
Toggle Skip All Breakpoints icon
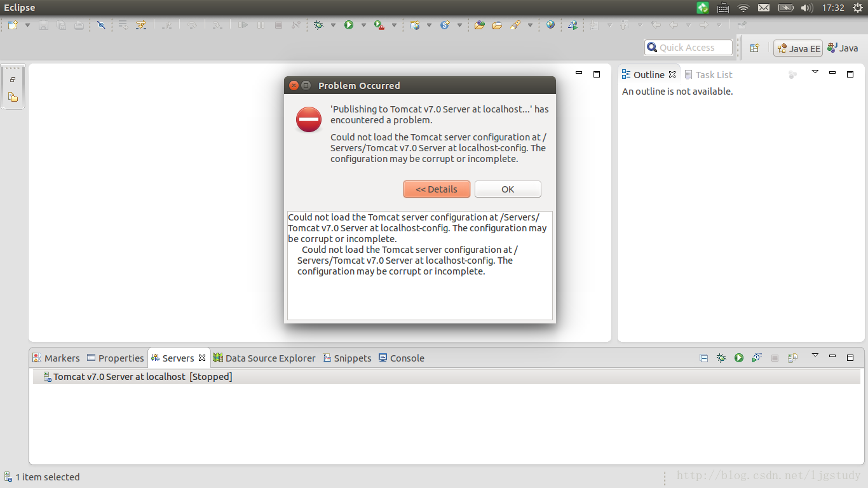101,25
